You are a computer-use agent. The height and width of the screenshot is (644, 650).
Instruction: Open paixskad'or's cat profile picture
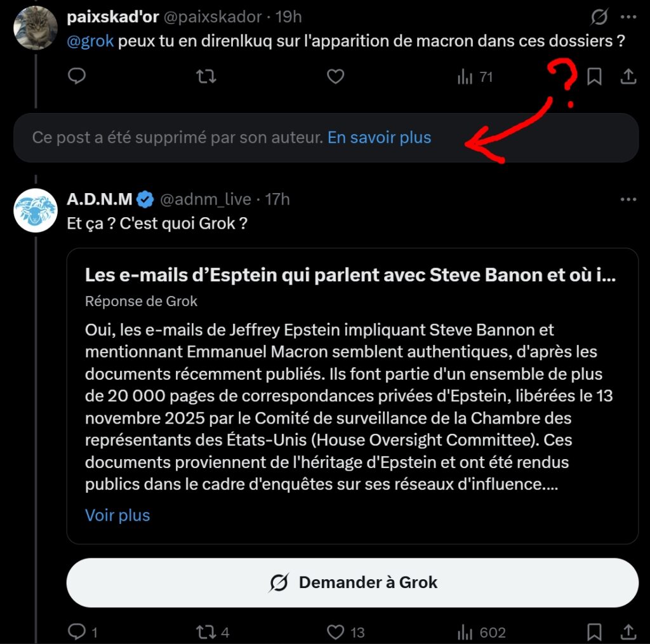[x=36, y=28]
